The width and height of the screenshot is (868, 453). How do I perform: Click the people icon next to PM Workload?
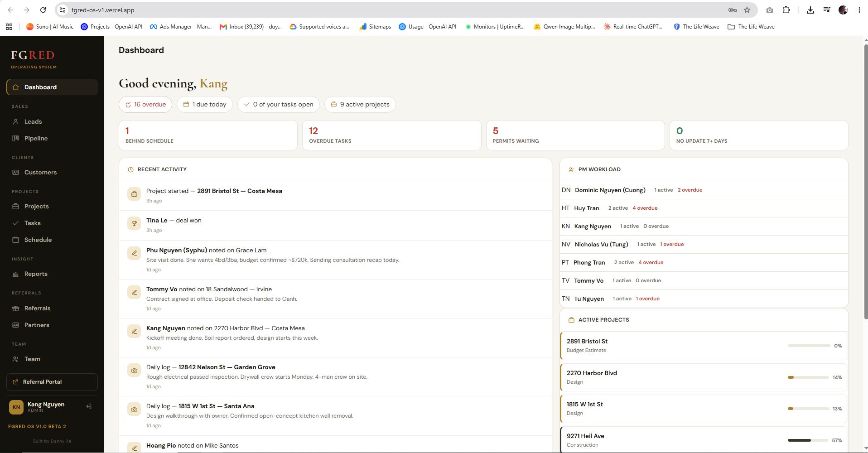571,169
